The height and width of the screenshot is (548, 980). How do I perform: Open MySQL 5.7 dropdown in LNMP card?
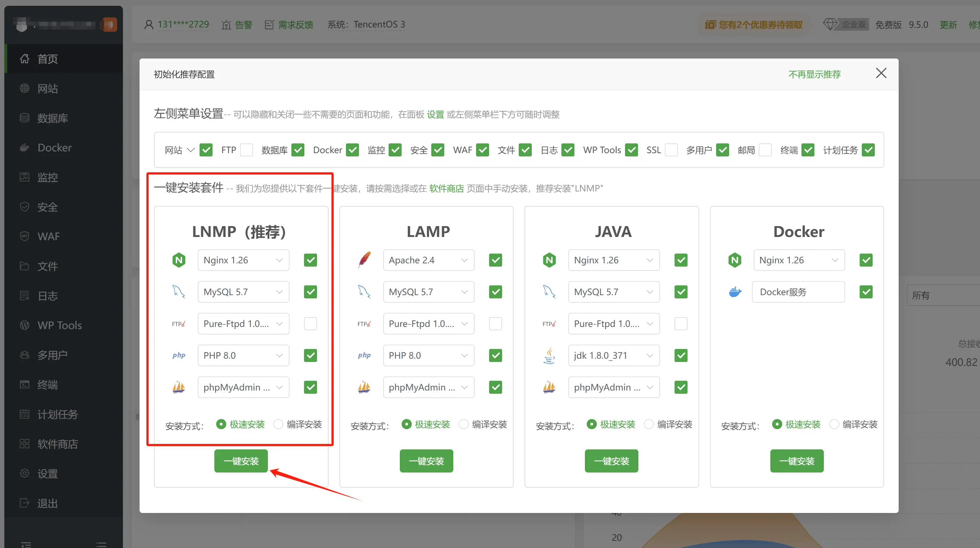point(244,292)
